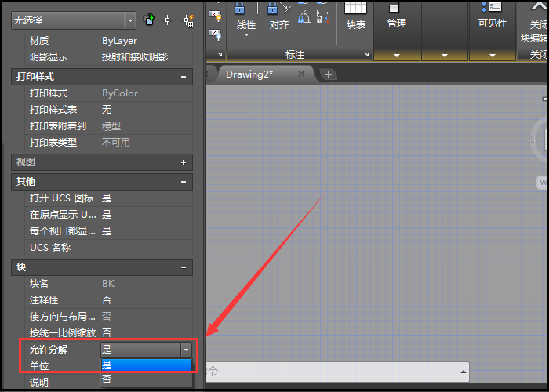Viewport: 549px width, 392px height.
Task: Click the UCS 名称 value field
Action: (147, 248)
